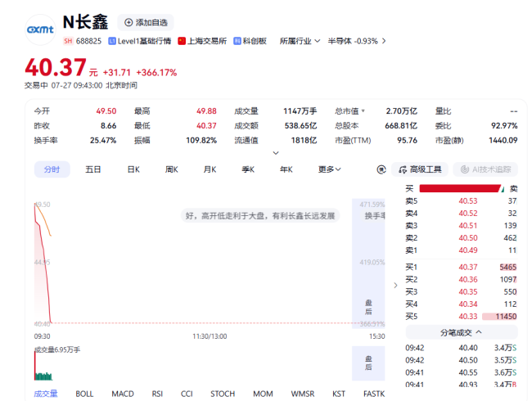Click trade row 09:41 at 40.55
Image resolution: width=532 pixels, height=401 pixels.
click(x=461, y=372)
